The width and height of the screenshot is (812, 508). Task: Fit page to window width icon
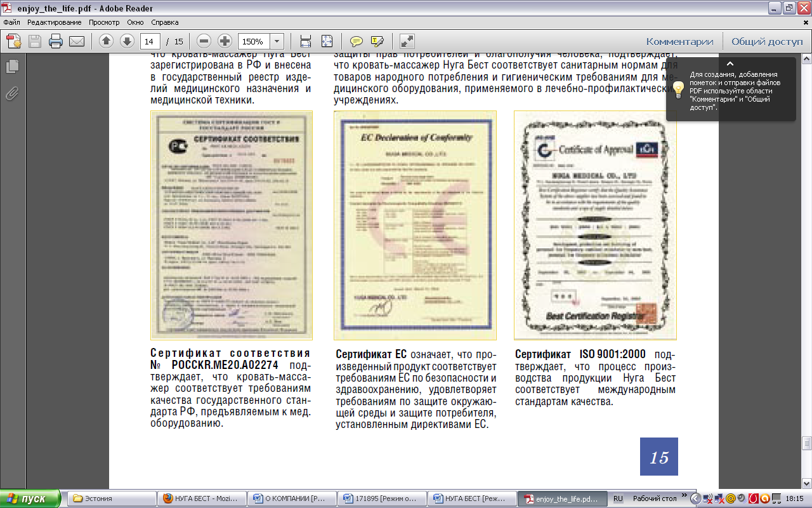[306, 42]
